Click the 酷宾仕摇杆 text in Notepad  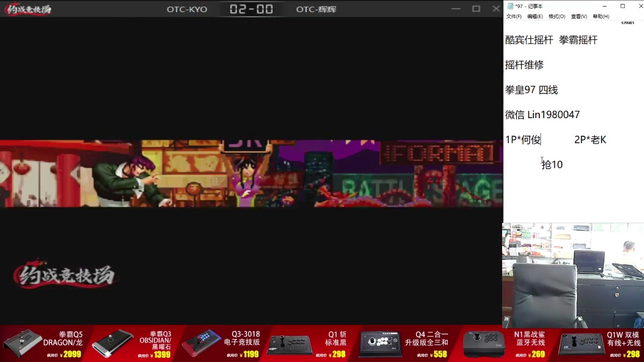point(529,40)
